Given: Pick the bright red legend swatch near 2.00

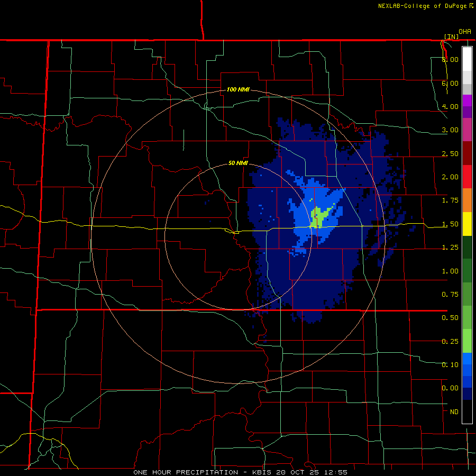Looking at the screenshot, I should (x=467, y=177).
